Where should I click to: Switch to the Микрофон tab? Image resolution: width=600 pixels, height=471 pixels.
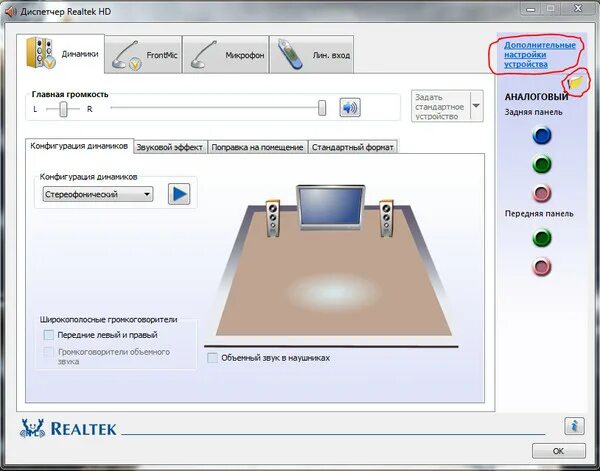point(225,55)
